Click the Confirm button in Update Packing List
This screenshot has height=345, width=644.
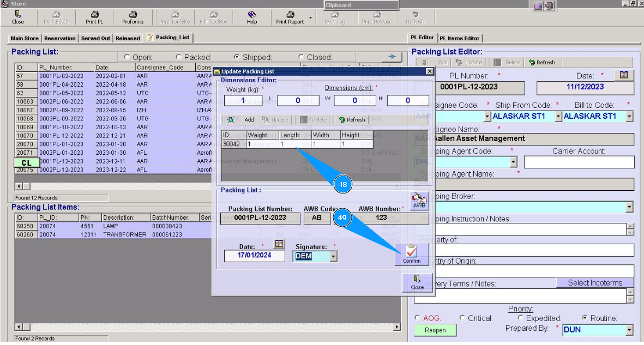click(412, 254)
